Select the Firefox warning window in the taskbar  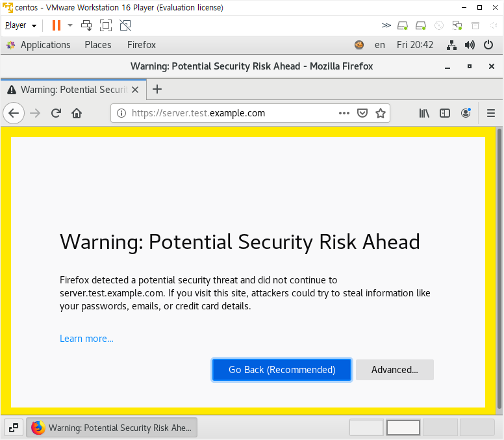112,428
